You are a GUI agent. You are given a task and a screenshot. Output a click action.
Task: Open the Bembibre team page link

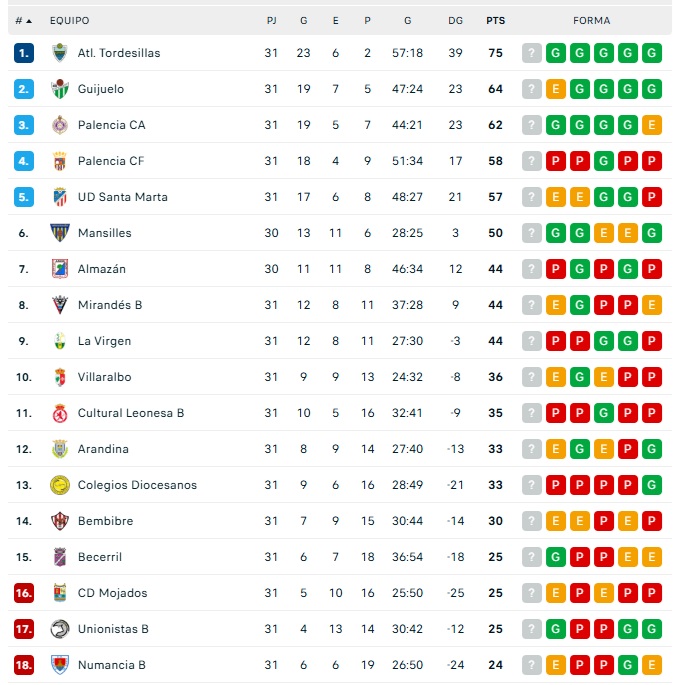click(x=105, y=521)
